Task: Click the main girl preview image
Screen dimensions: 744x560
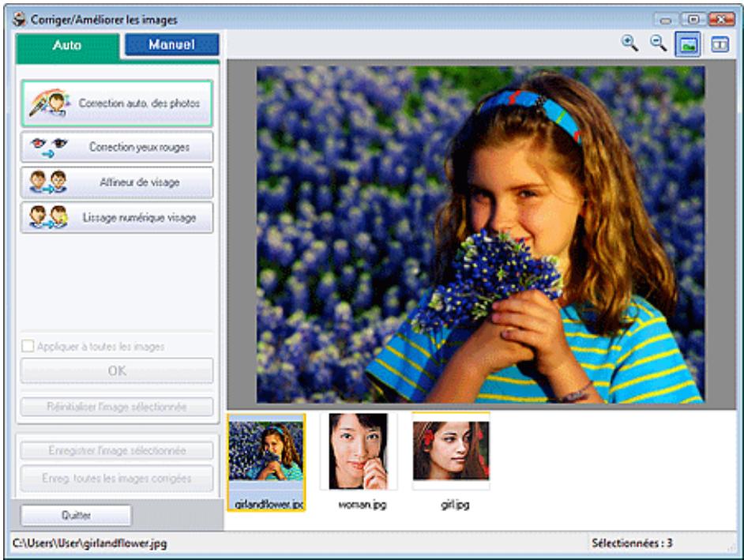Action: pyautogui.click(x=481, y=235)
